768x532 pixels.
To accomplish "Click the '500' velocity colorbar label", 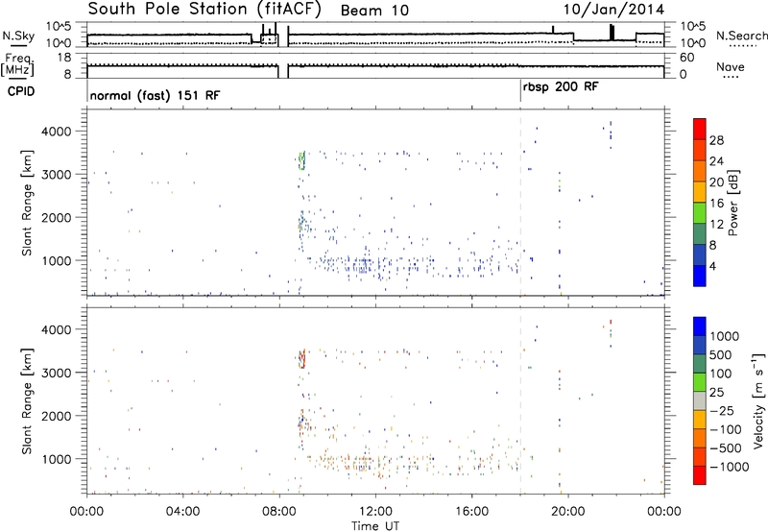I will [x=721, y=355].
